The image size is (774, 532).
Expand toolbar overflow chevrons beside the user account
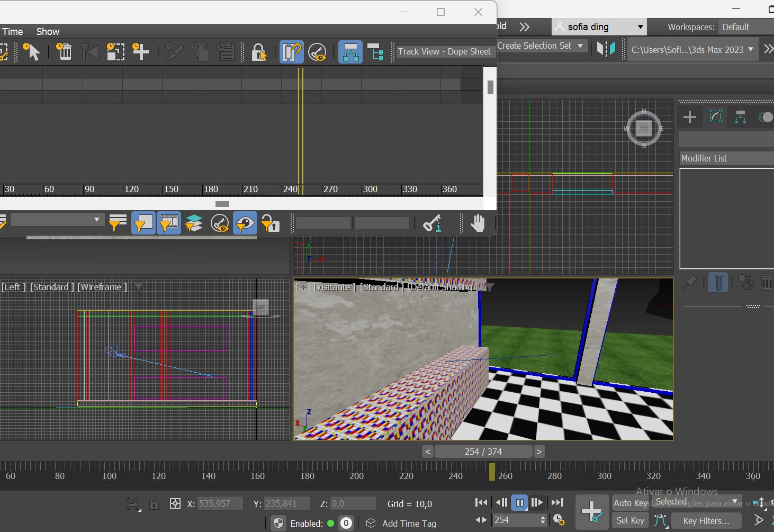pos(524,26)
